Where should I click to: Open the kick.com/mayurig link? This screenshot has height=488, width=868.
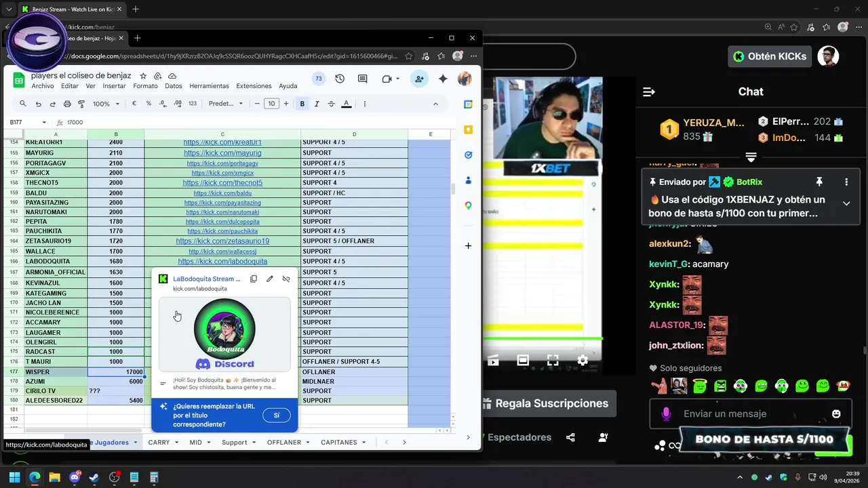click(x=222, y=153)
